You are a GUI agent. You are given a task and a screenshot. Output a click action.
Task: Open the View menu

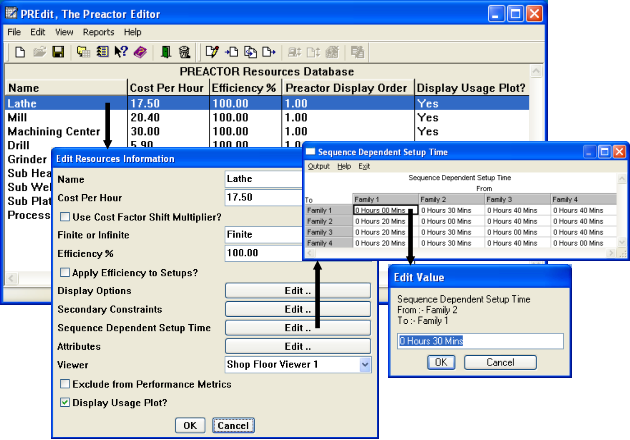coord(64,32)
